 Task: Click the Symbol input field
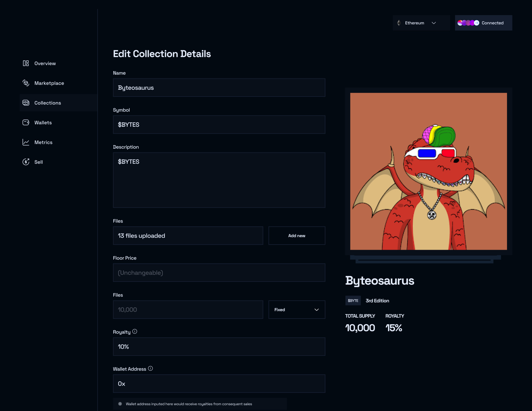(x=219, y=125)
